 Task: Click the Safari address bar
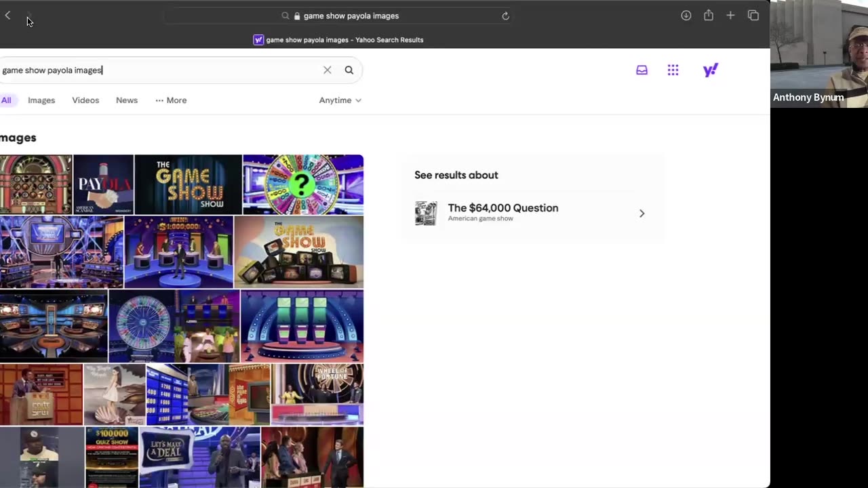[x=339, y=16]
